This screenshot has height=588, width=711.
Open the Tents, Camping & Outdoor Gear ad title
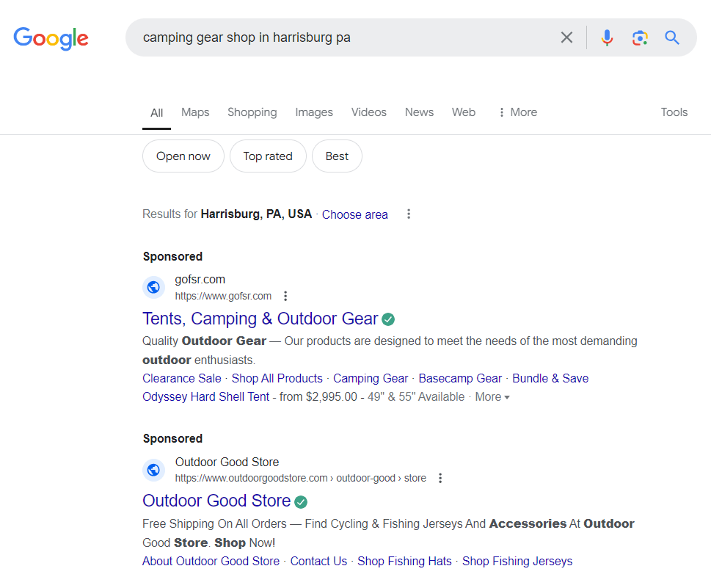pyautogui.click(x=260, y=319)
